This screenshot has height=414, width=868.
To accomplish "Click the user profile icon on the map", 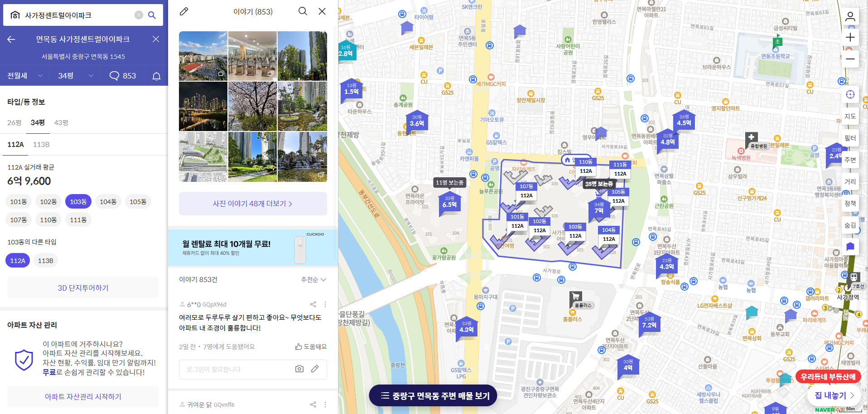I will click(850, 17).
